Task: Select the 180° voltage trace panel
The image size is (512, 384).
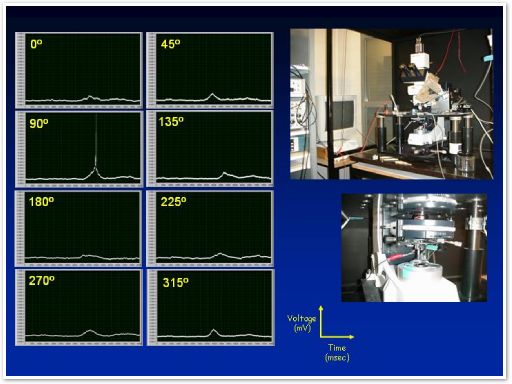Action: (79, 228)
